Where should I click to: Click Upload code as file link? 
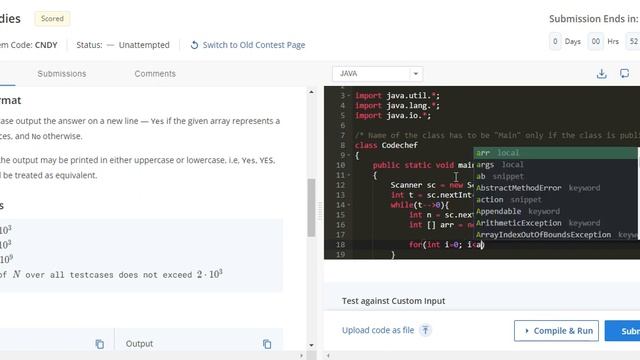(378, 330)
